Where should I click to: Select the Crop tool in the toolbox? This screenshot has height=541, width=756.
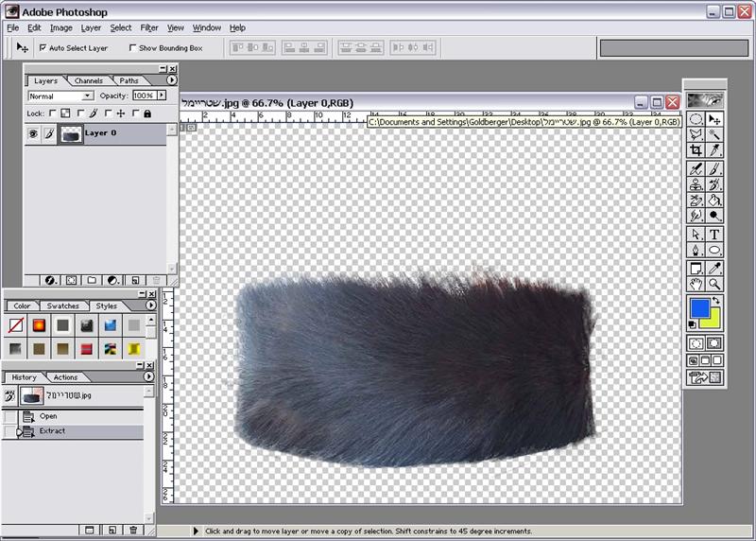(x=696, y=151)
